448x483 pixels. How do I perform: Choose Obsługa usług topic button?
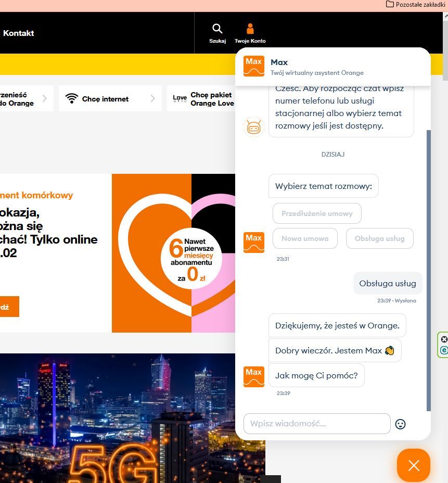379,238
